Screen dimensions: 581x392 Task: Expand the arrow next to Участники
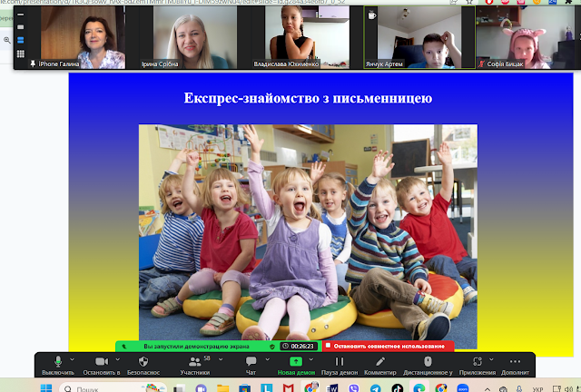[221, 359]
